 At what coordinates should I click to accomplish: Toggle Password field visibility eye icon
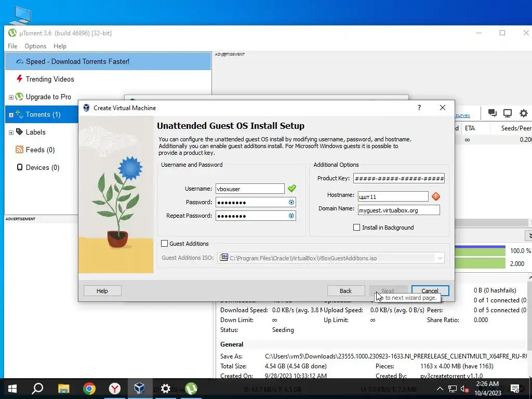tap(291, 202)
